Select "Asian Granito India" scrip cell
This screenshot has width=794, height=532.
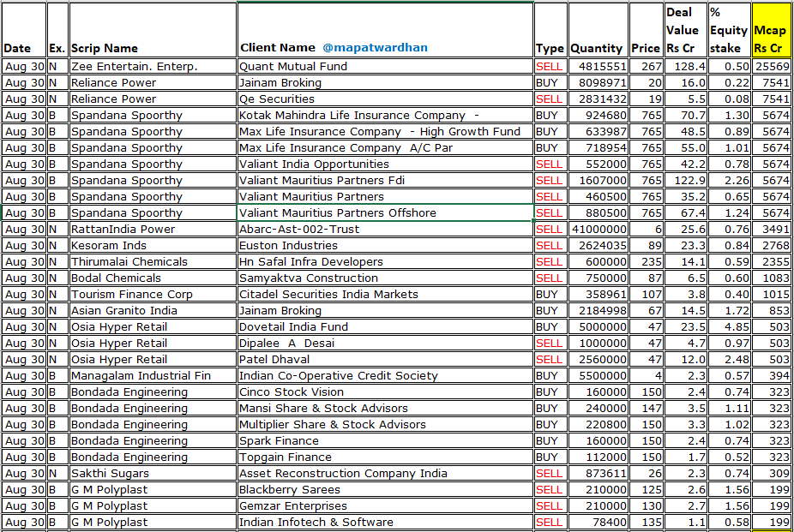click(x=153, y=310)
